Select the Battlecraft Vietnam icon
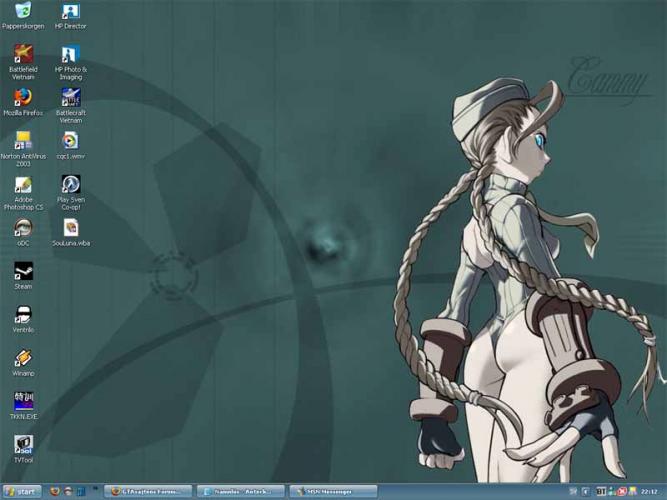 70,98
